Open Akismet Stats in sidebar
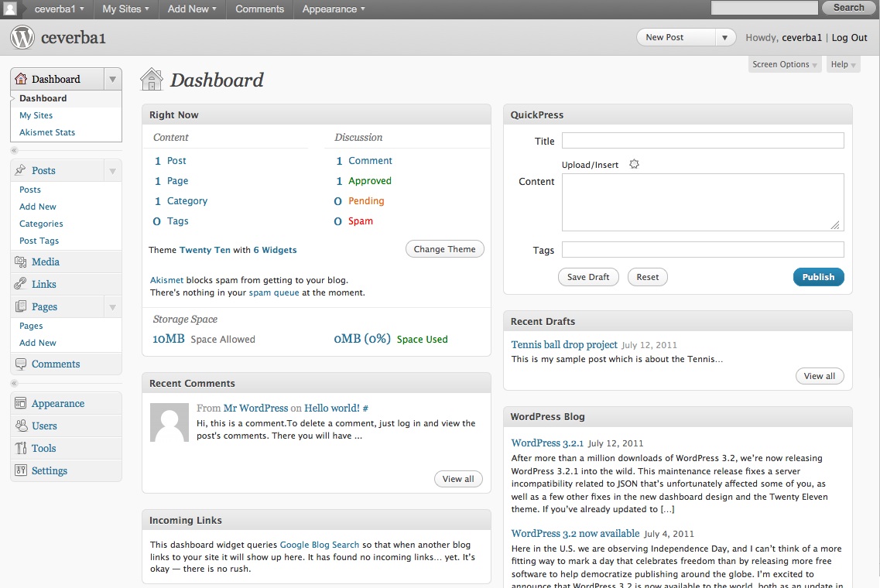This screenshot has width=880, height=588. point(47,132)
